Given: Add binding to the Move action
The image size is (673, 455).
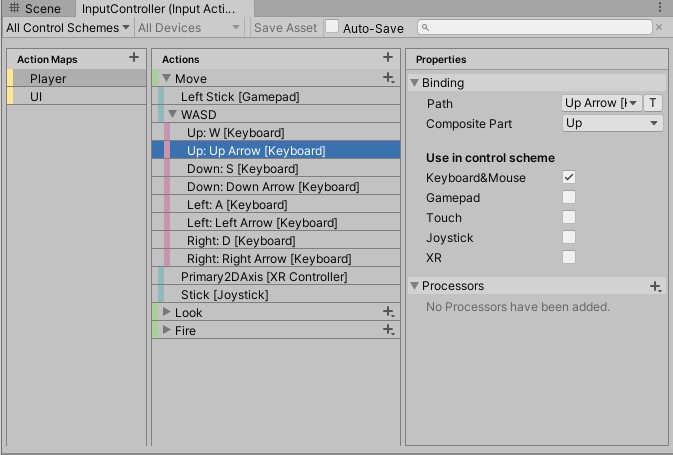Looking at the screenshot, I should [x=389, y=78].
